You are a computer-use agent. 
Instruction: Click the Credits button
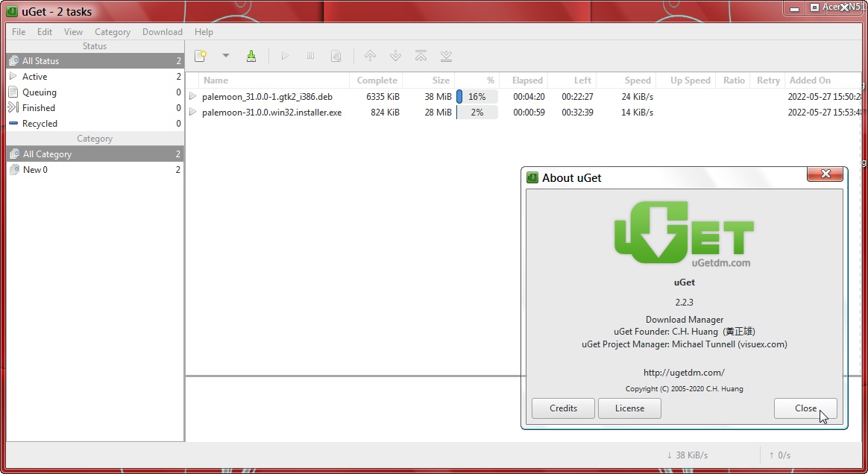tap(563, 408)
